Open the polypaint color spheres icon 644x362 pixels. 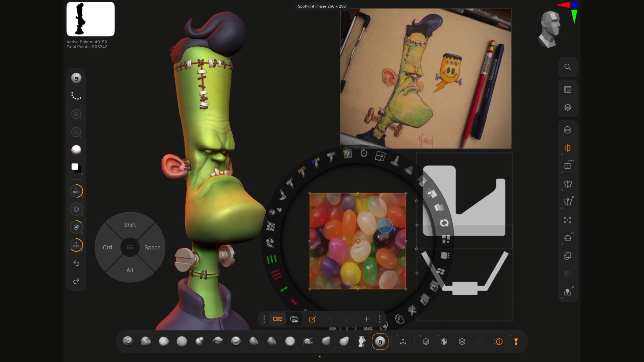[x=568, y=292]
